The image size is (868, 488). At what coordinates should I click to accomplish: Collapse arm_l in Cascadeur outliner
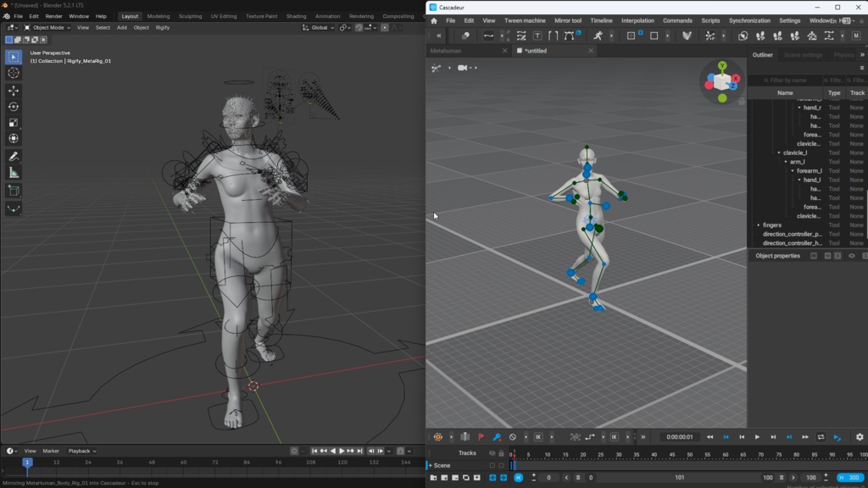[x=786, y=162]
